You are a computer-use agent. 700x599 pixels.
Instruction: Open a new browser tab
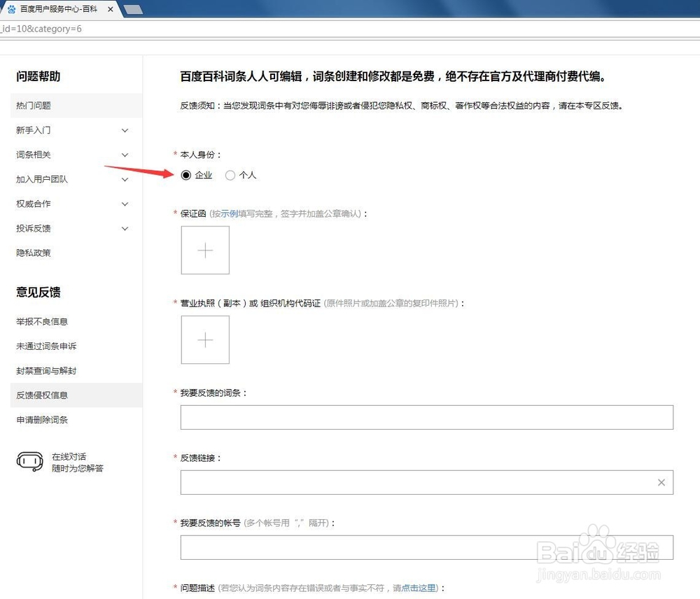pyautogui.click(x=133, y=10)
